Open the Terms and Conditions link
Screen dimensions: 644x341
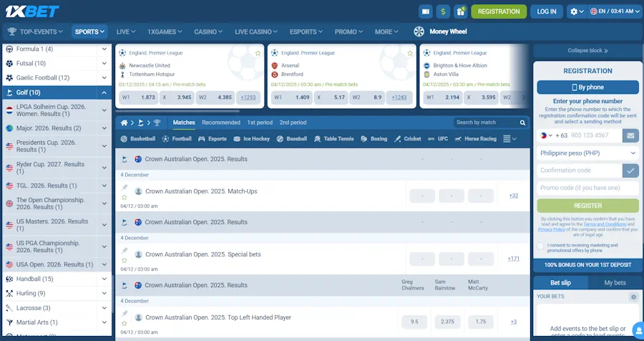tap(605, 224)
